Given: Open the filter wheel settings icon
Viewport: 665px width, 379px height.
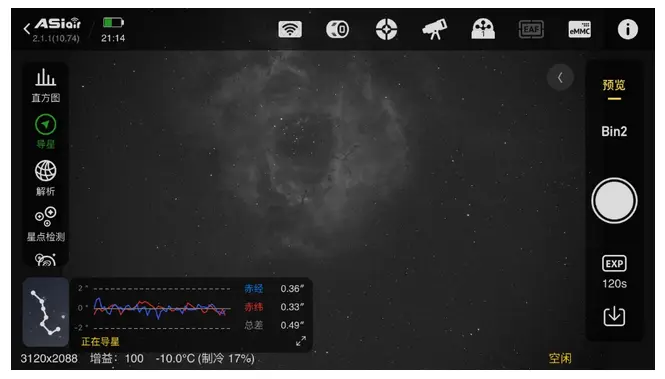Looking at the screenshot, I should coord(338,29).
